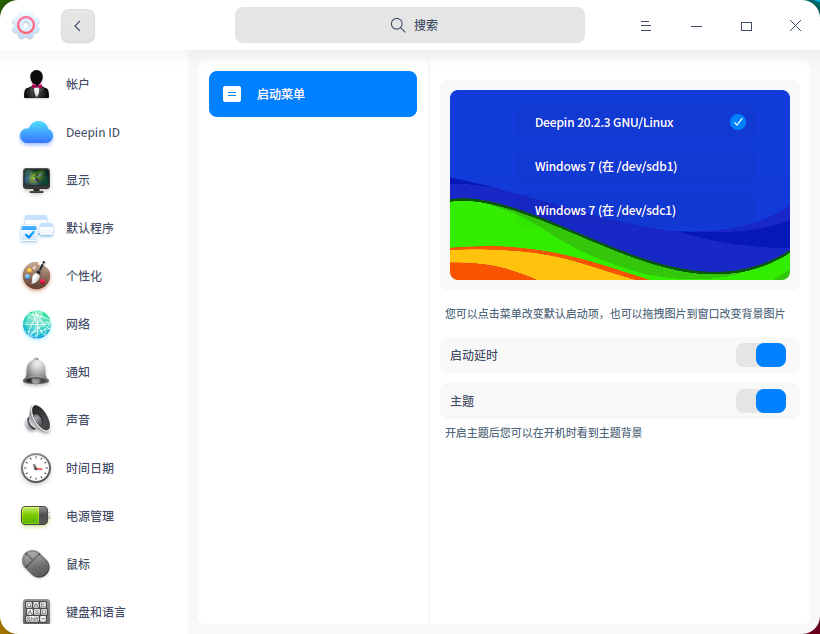Open the 通知 bell icon
This screenshot has width=820, height=634.
tap(36, 372)
